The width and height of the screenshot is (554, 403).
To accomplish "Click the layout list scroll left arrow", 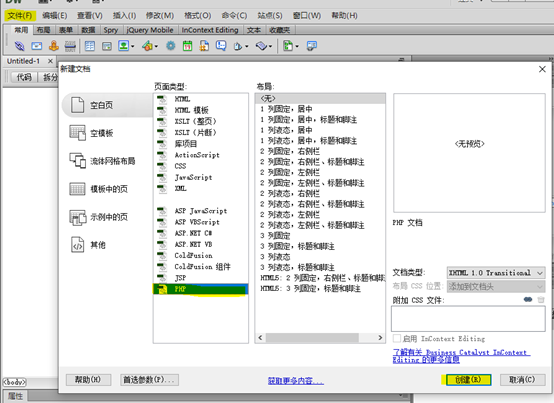I will (260, 338).
